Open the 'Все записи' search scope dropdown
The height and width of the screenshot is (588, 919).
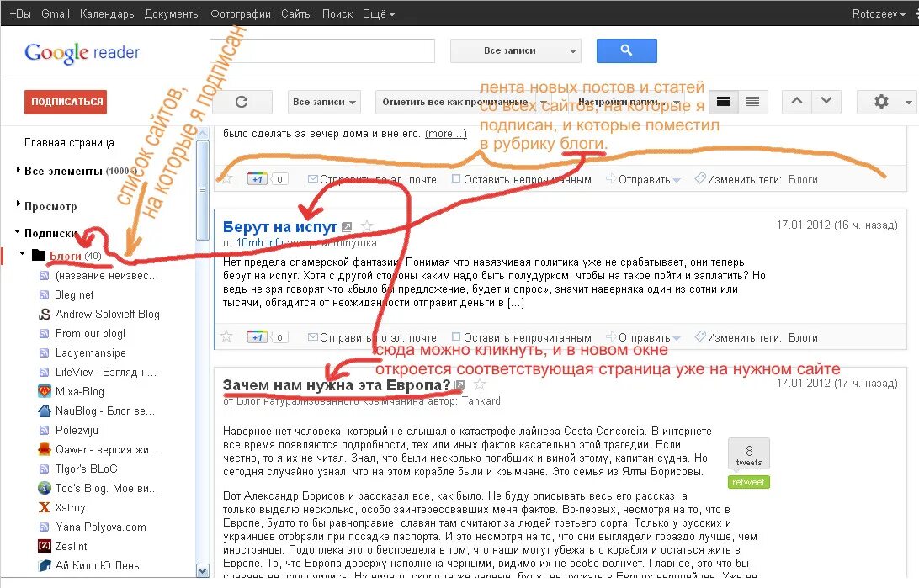click(516, 51)
